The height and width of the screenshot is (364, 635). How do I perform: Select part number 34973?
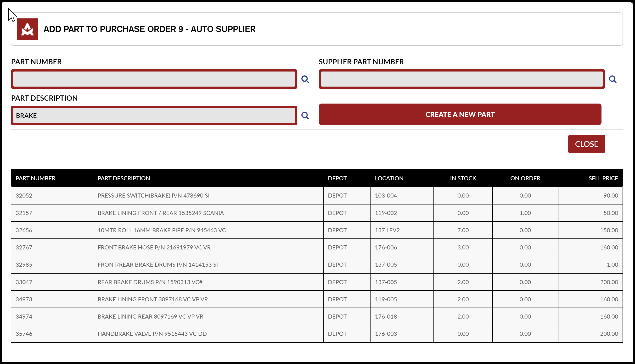24,299
